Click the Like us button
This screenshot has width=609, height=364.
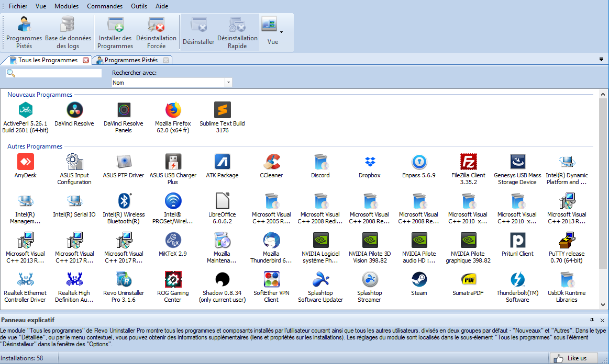tap(573, 358)
